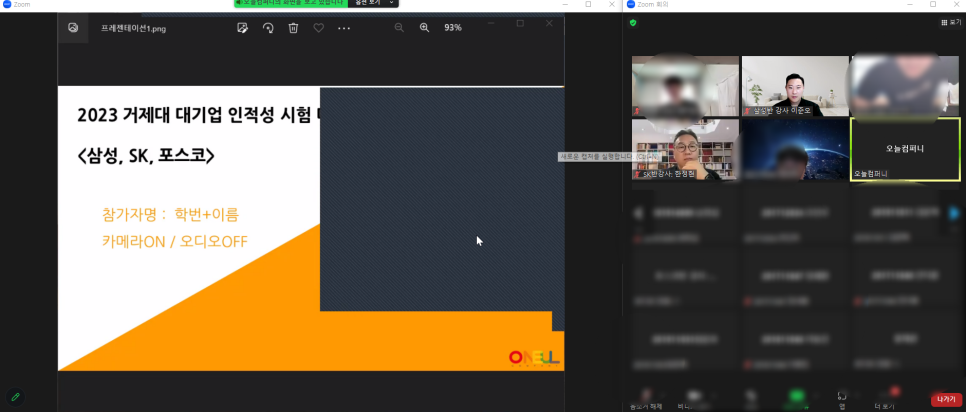The width and height of the screenshot is (966, 412).
Task: Open the 앱 apps button
Action: click(x=842, y=399)
